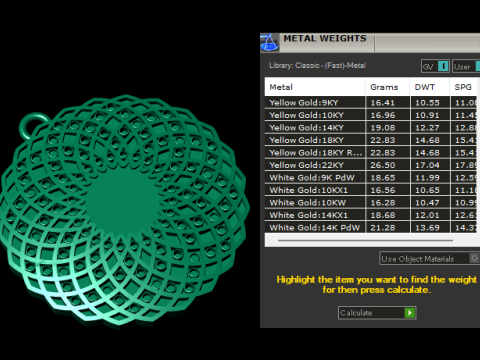480x360 pixels.
Task: Click the 10.55 DWT value
Action: tap(427, 103)
